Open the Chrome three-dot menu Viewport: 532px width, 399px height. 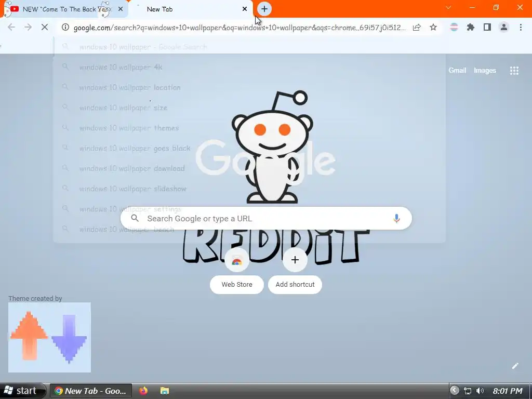(x=521, y=27)
